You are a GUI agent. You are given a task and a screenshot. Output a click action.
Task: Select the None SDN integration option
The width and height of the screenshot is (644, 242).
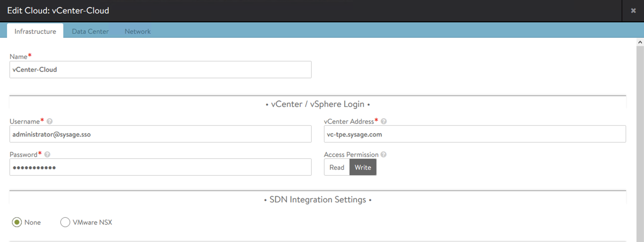click(x=17, y=222)
